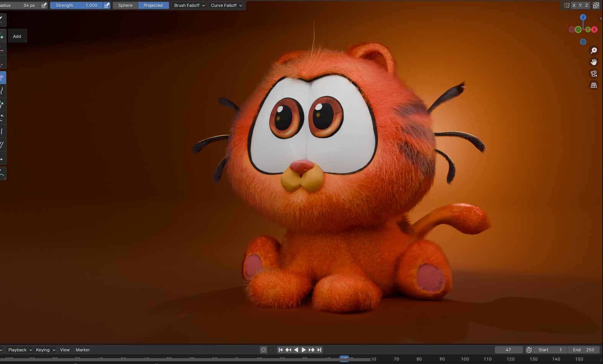Toggle pen pressure for Radius

point(44,5)
